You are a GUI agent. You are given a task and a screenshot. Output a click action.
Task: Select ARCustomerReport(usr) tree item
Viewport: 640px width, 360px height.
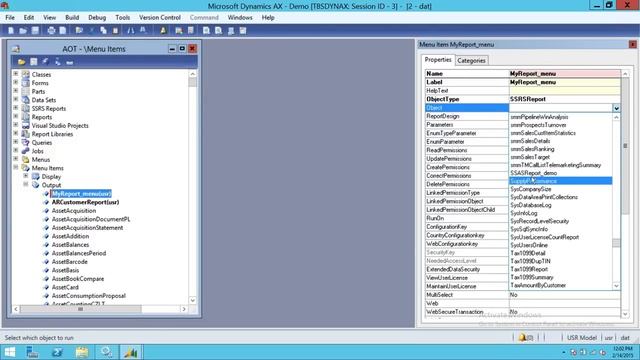point(85,202)
